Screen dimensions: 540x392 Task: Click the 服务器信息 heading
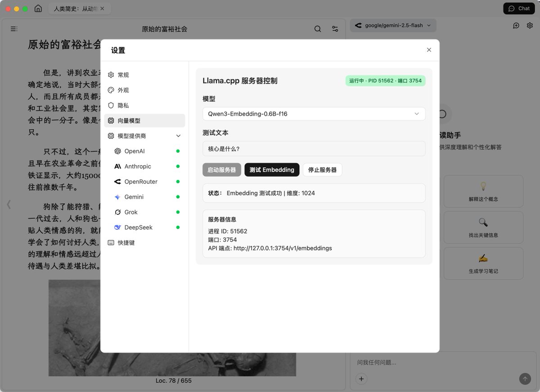point(222,220)
